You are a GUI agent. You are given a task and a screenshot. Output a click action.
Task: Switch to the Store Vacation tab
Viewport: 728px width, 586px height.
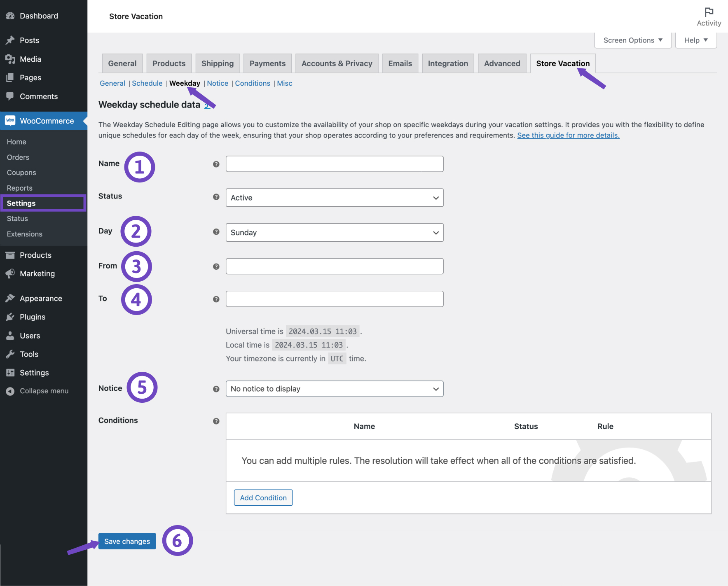[562, 63]
